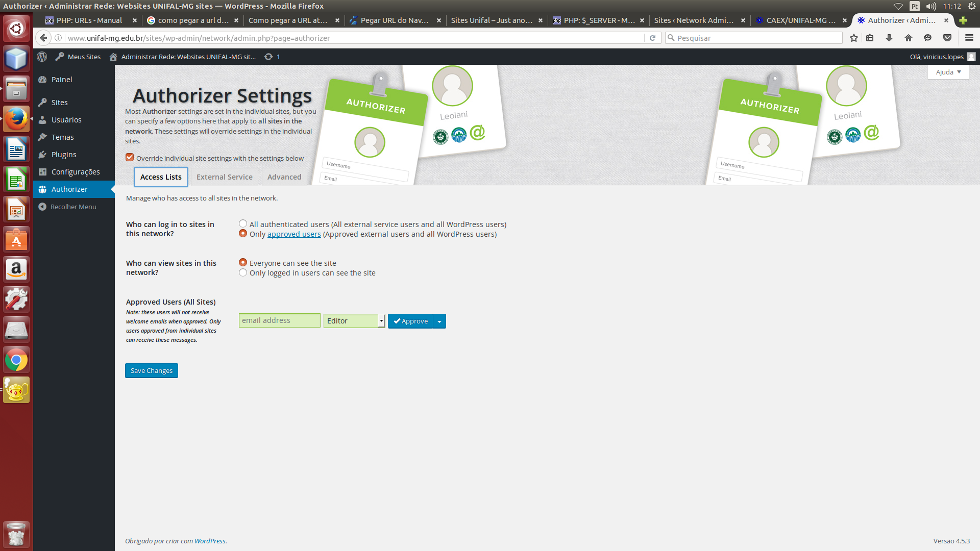Open Google Chrome from dock
This screenshot has height=551, width=980.
16,360
